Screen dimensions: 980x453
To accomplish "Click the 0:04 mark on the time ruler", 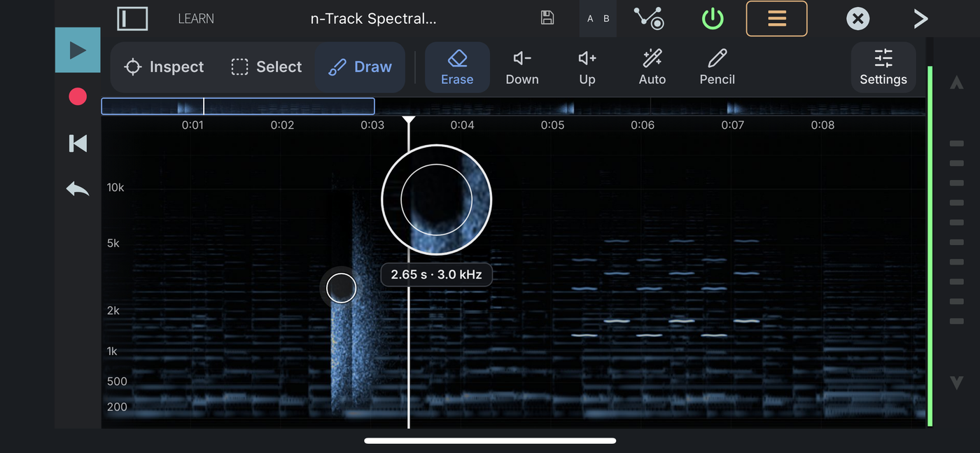I will (462, 125).
